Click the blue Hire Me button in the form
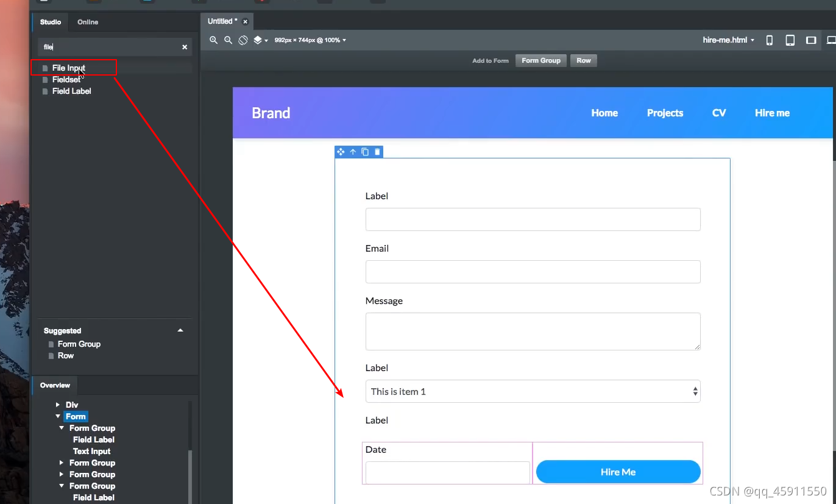This screenshot has height=504, width=836. pyautogui.click(x=618, y=471)
